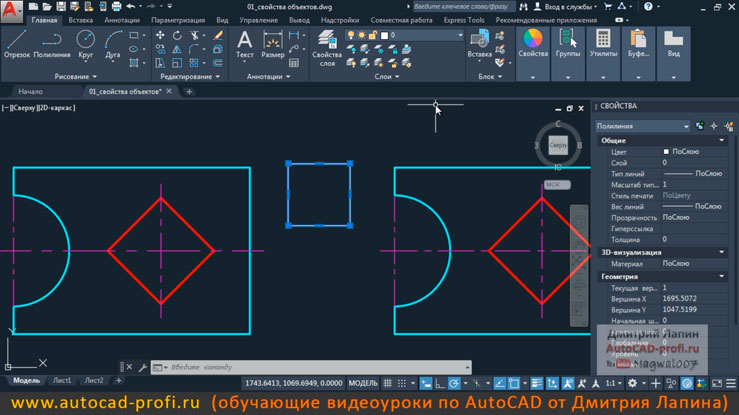
Task: Click the Erase tool icon
Action: tap(218, 35)
